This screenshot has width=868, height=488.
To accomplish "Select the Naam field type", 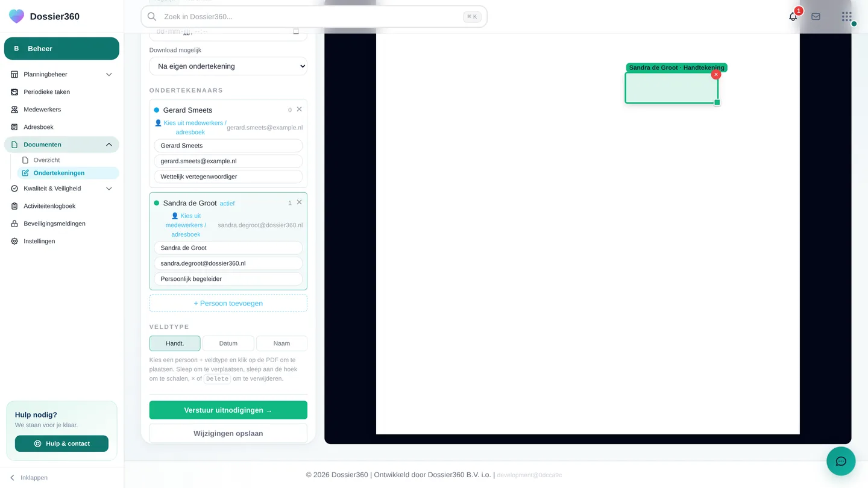I will point(281,343).
